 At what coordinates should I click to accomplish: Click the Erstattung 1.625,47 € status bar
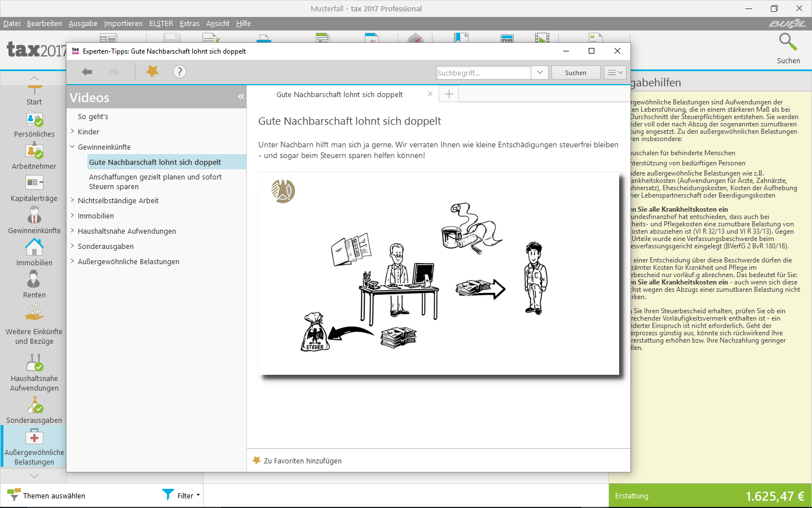(x=710, y=496)
